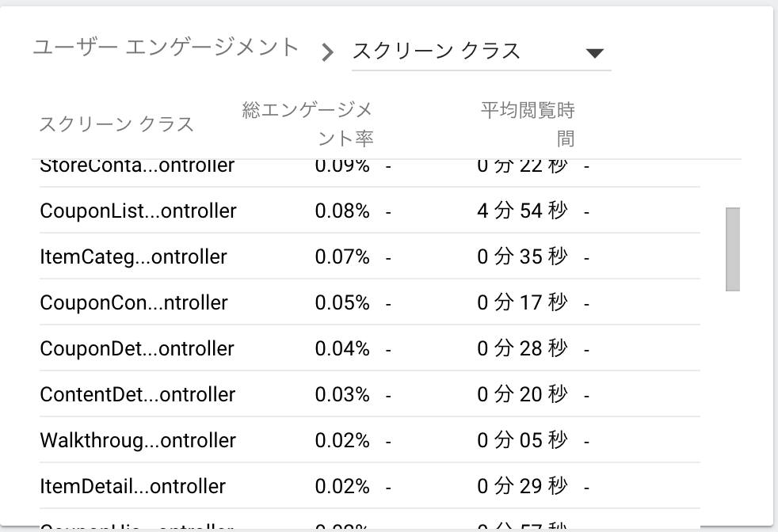
Task: Open the CouponList...ontroller screen class
Action: coord(138,211)
